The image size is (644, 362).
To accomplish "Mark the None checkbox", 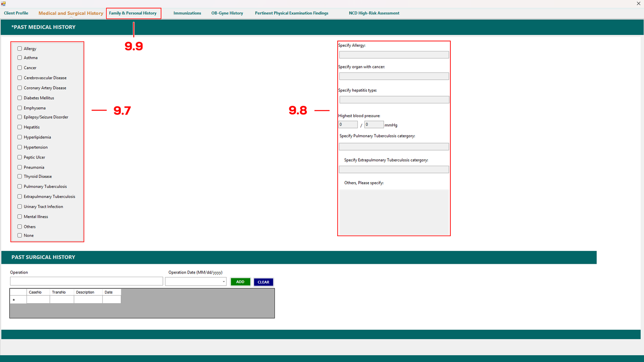I will coord(20,236).
